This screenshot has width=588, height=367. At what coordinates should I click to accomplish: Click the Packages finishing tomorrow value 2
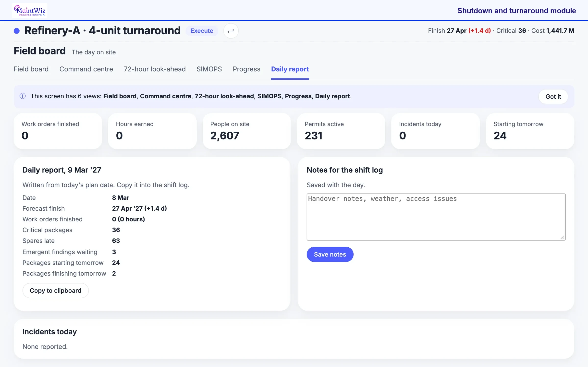click(x=114, y=274)
